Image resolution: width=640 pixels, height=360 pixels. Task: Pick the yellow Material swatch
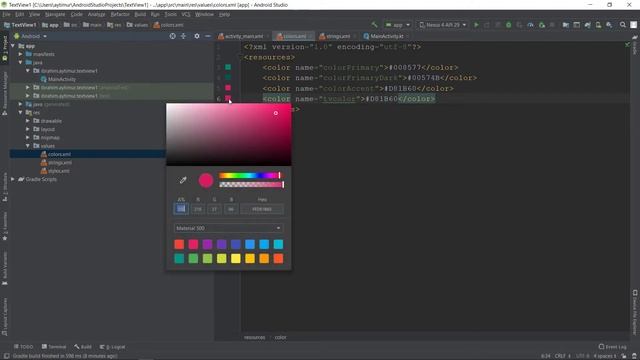pos(236,258)
